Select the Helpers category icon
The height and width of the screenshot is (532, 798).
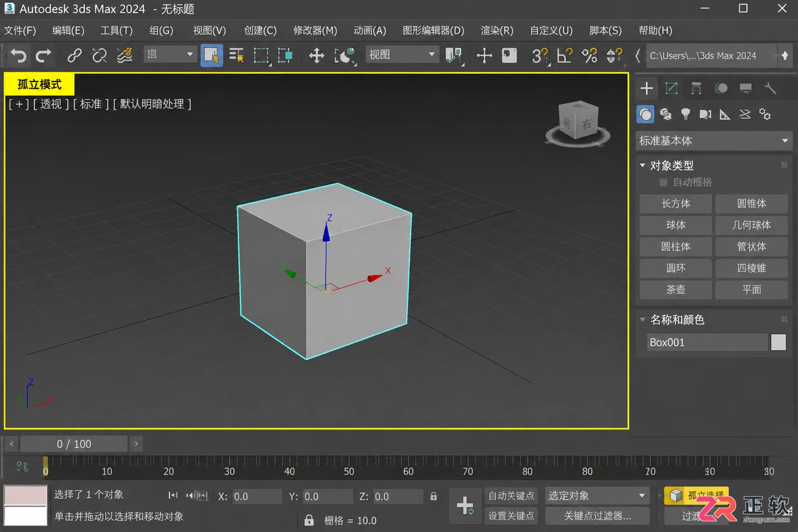click(725, 114)
